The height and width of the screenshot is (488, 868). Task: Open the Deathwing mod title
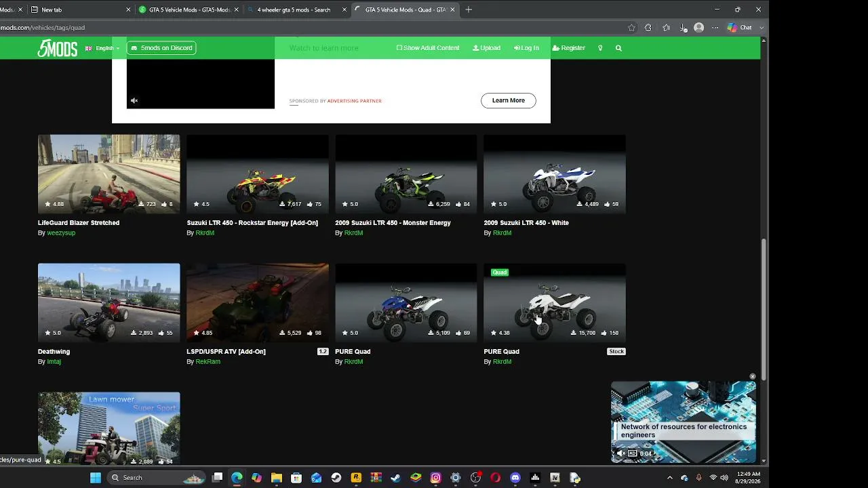coord(54,352)
